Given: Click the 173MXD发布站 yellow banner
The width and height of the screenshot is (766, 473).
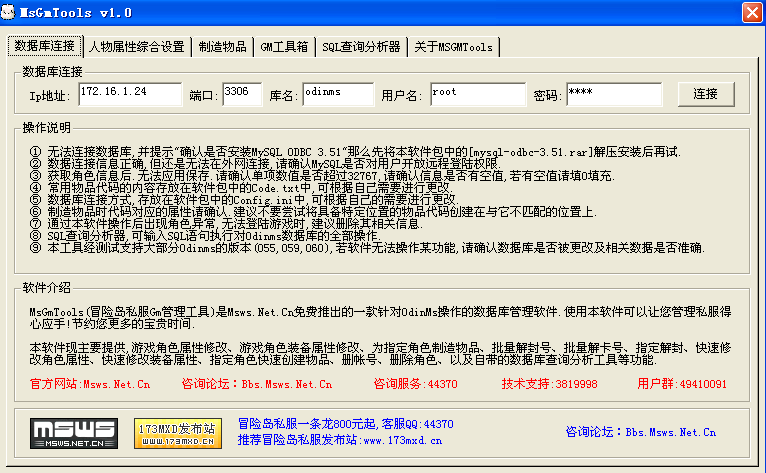Looking at the screenshot, I should (178, 433).
